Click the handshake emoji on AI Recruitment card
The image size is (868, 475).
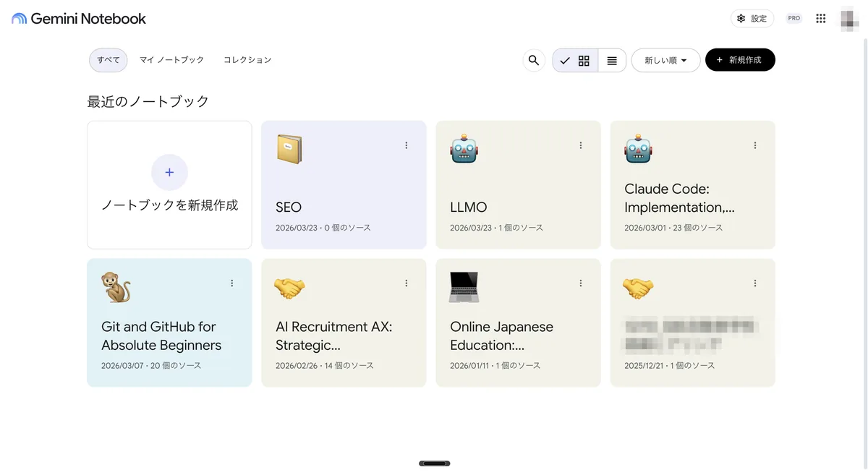pyautogui.click(x=289, y=288)
